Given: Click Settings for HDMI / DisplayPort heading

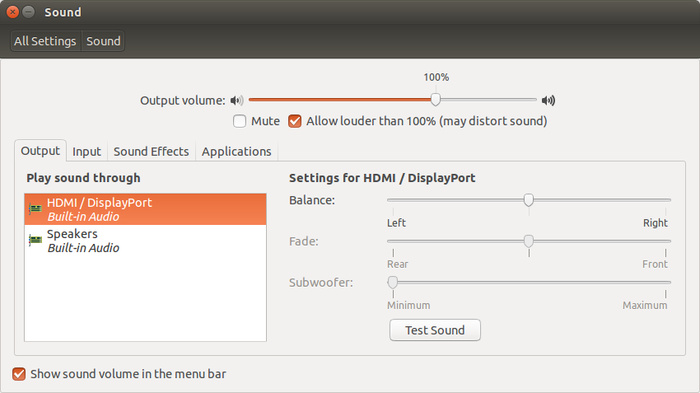Looking at the screenshot, I should [x=382, y=178].
